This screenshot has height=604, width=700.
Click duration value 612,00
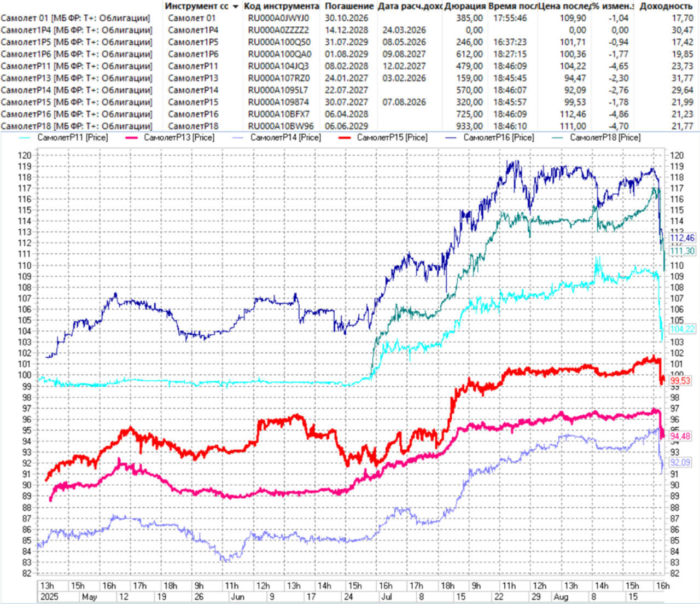pos(469,54)
